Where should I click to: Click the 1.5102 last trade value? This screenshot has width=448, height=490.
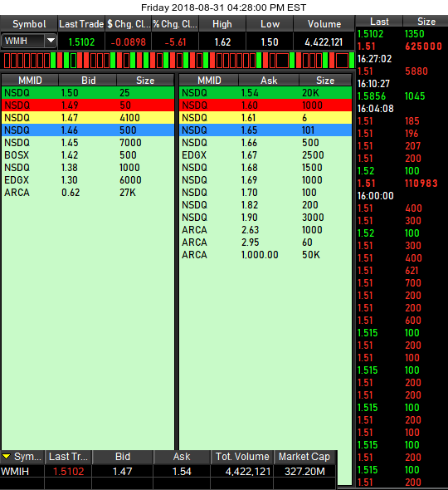click(x=81, y=42)
